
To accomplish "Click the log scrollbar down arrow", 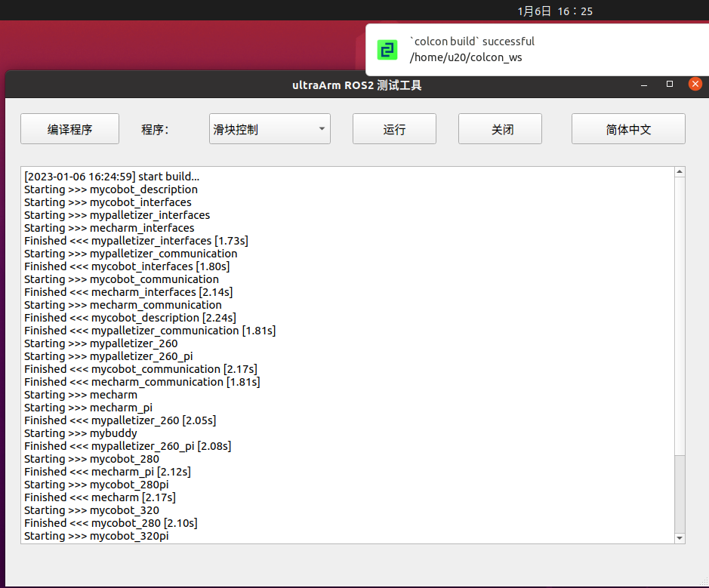I will 680,538.
